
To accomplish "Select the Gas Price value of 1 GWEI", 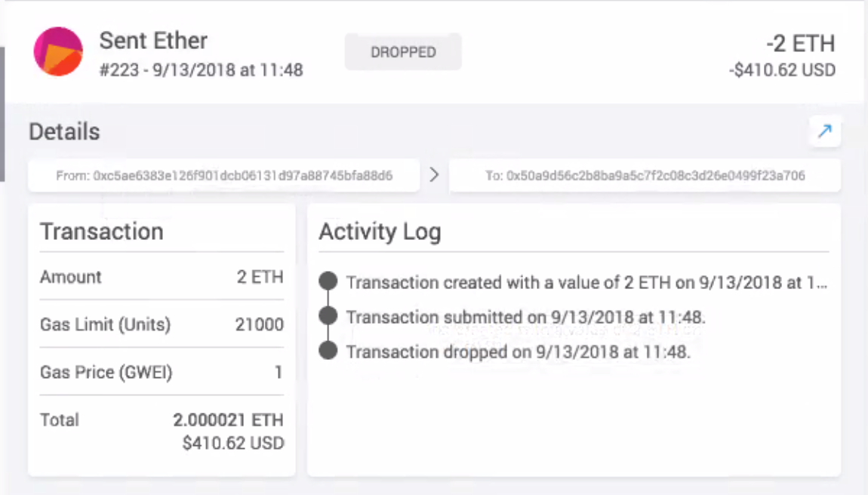I will click(277, 371).
